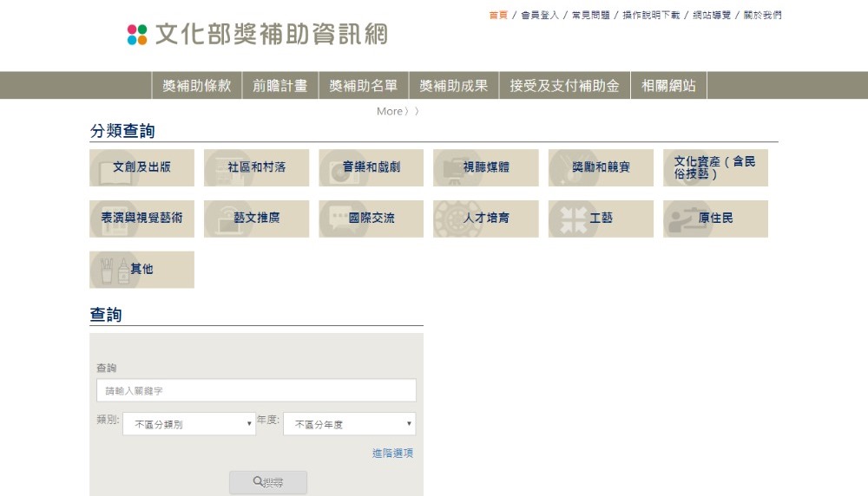Open the 原住民 category tile

point(715,219)
